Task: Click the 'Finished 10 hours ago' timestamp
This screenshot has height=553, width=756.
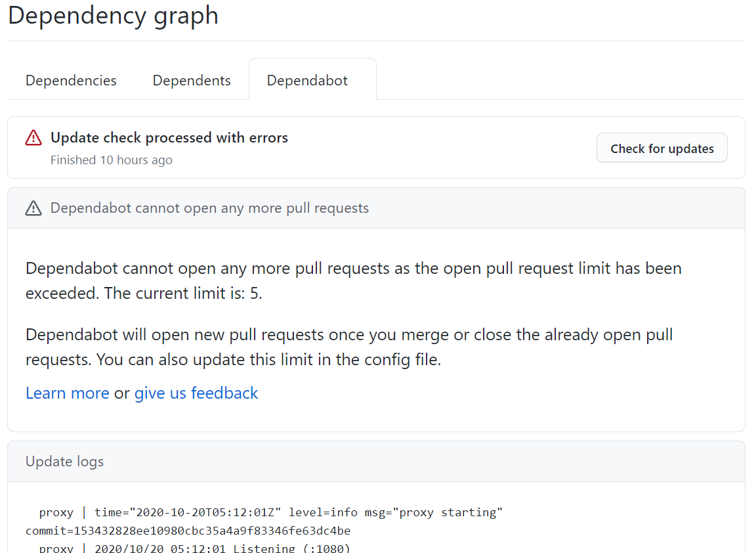Action: click(112, 160)
